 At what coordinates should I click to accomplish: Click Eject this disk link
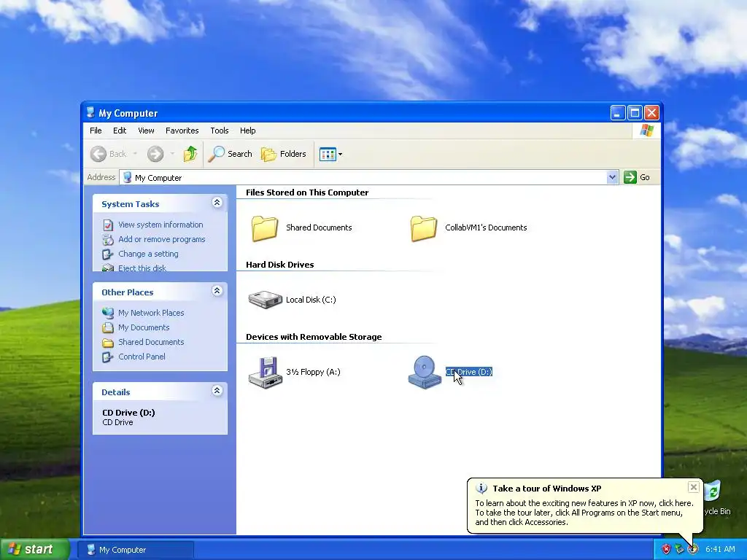coord(142,268)
